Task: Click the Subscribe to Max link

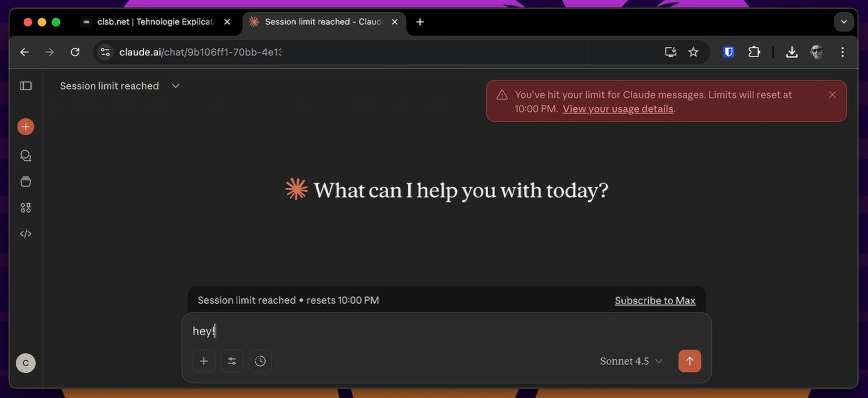Action: tap(655, 301)
